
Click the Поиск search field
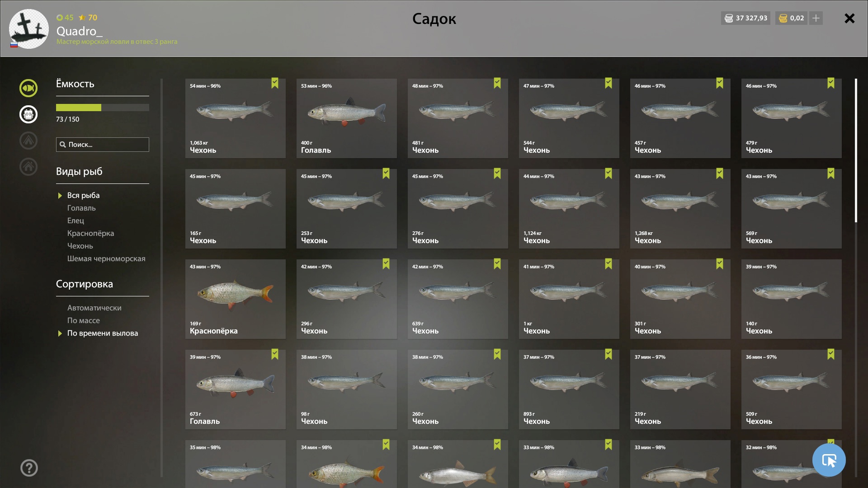[103, 145]
